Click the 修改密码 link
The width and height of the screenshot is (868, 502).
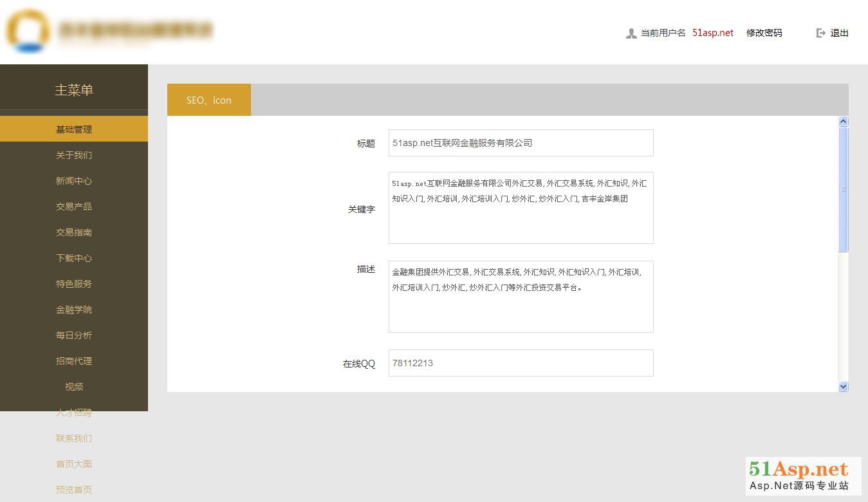click(764, 33)
